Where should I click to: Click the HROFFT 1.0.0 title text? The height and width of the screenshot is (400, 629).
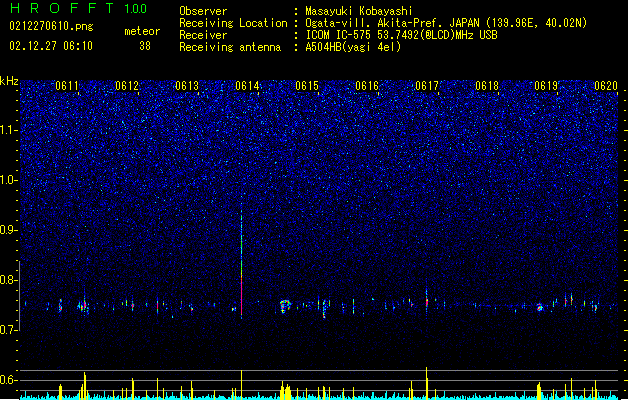78,8
